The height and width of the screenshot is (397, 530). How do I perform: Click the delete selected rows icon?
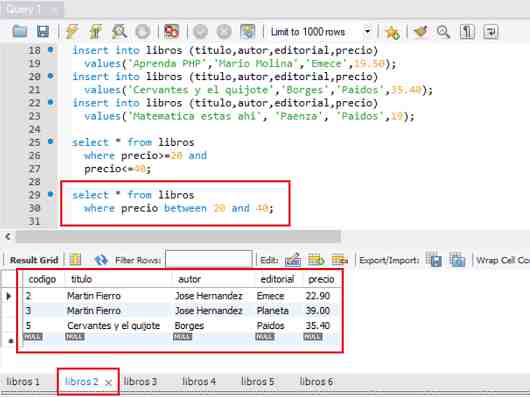(x=340, y=259)
